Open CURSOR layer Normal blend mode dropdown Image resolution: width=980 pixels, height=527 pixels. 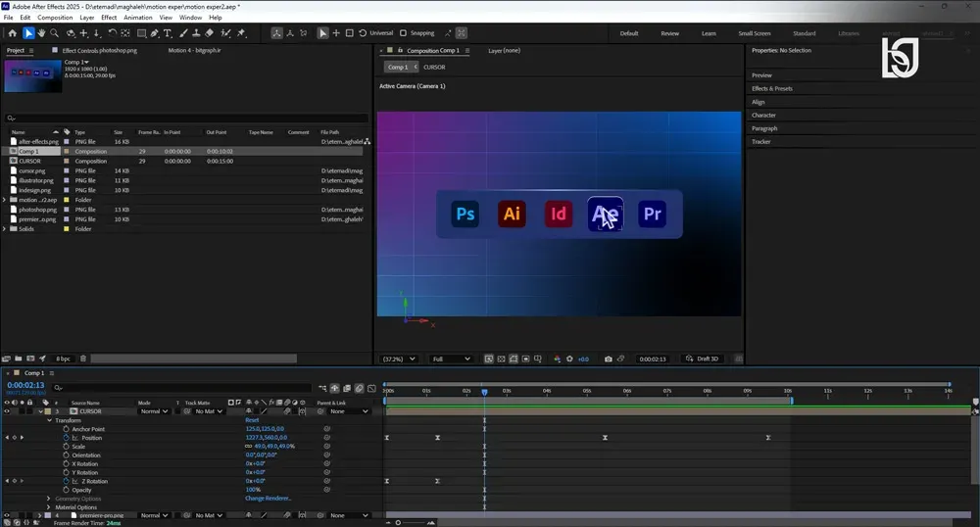click(154, 411)
